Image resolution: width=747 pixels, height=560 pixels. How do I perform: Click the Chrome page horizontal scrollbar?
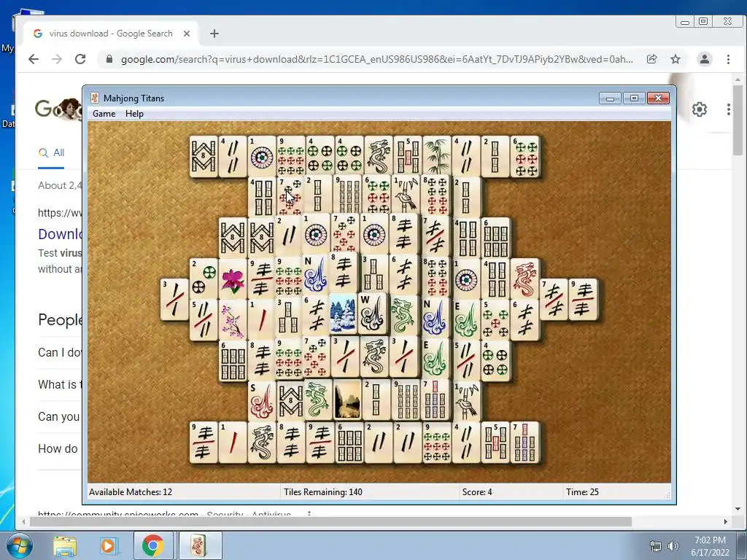coord(330,521)
